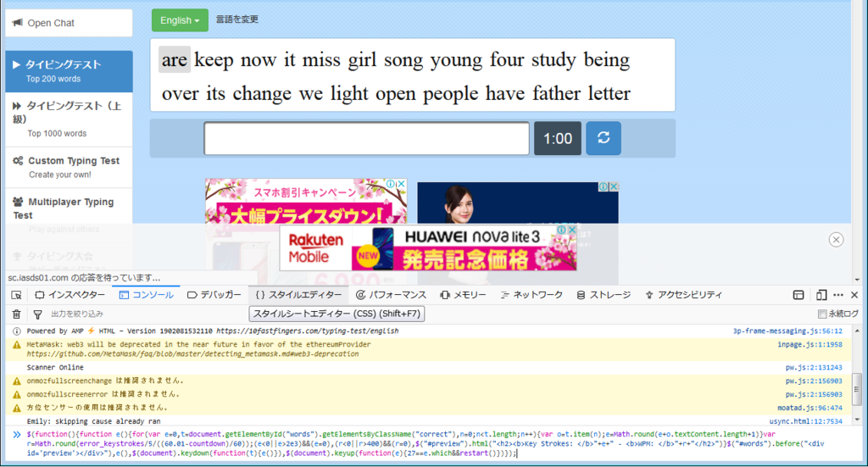Switch to the スタイルエディター tab

pos(298,295)
